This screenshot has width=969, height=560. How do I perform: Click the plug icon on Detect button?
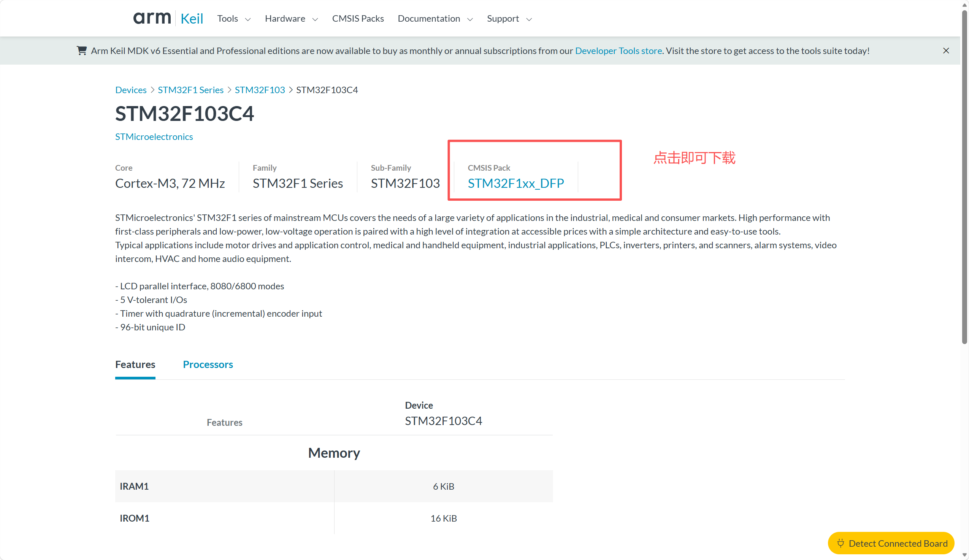(841, 543)
